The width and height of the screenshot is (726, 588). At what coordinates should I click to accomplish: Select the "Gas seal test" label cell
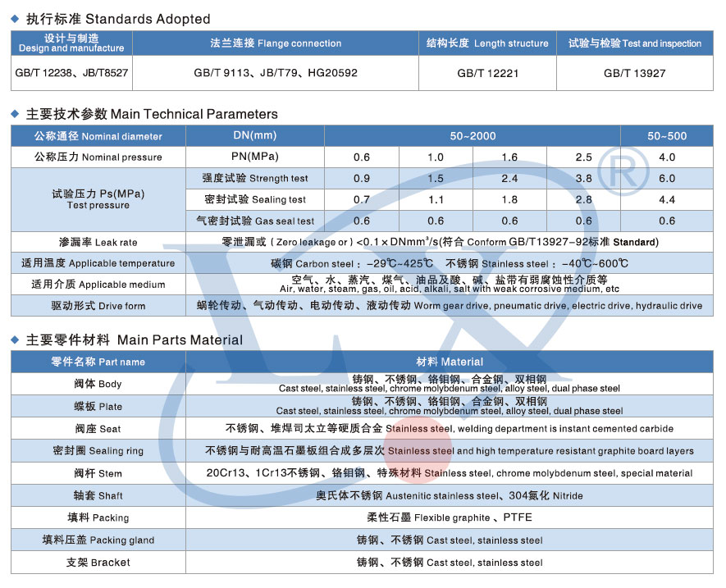tap(255, 221)
